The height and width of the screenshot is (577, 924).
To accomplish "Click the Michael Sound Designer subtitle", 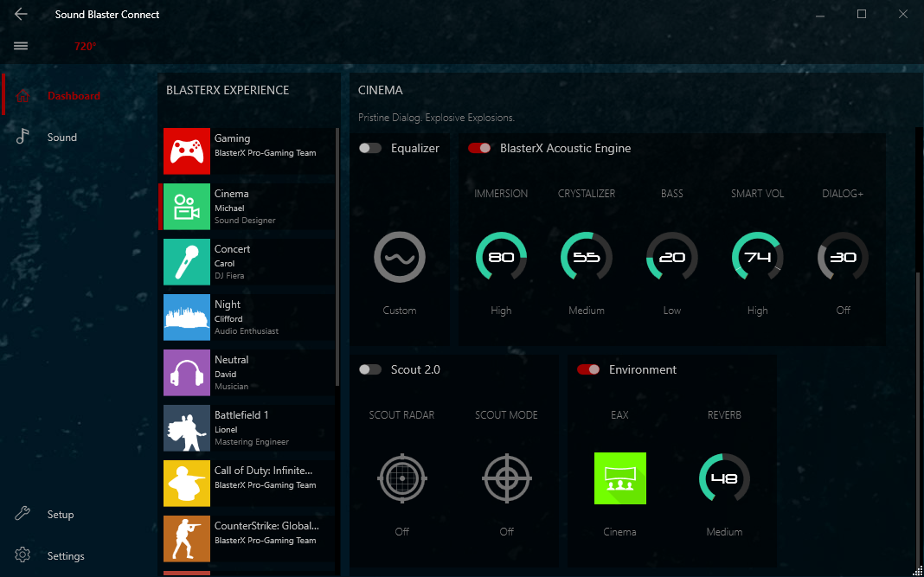I will pos(245,214).
